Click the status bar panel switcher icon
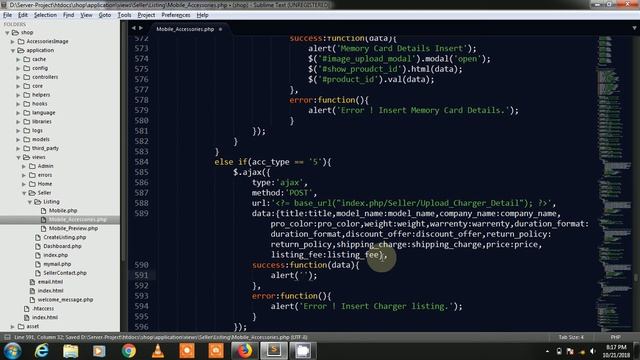640x360 pixels. [x=7, y=337]
